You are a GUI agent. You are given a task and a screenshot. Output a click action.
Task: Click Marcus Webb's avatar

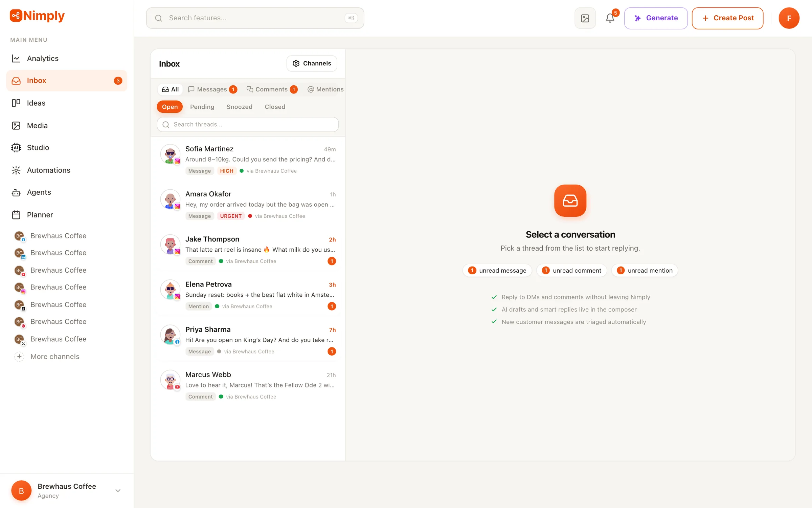coord(170,380)
